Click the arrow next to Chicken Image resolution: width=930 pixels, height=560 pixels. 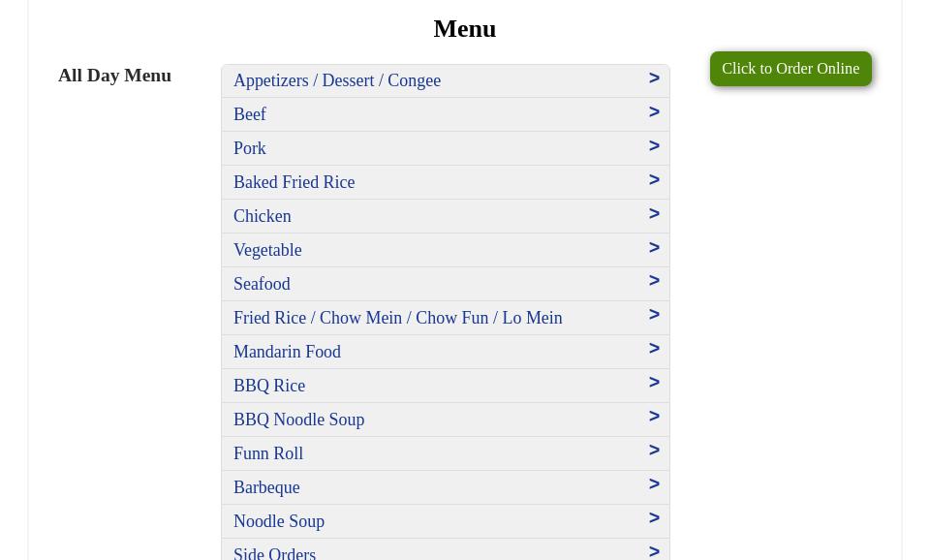[x=654, y=214]
